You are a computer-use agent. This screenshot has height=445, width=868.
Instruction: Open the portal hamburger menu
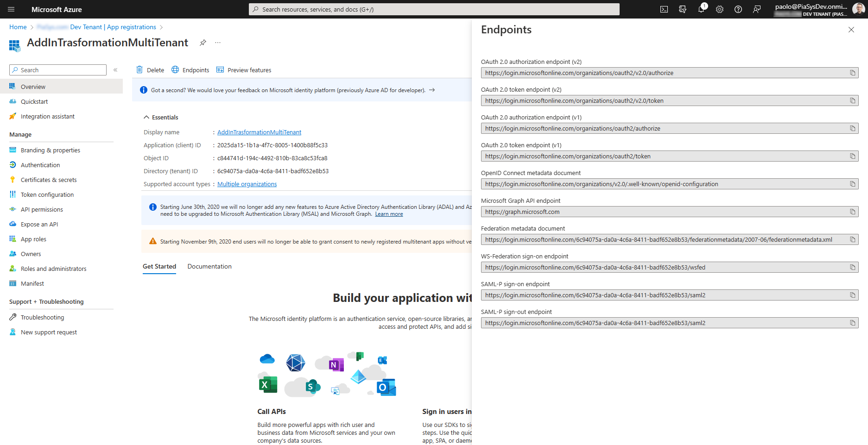[x=11, y=9]
